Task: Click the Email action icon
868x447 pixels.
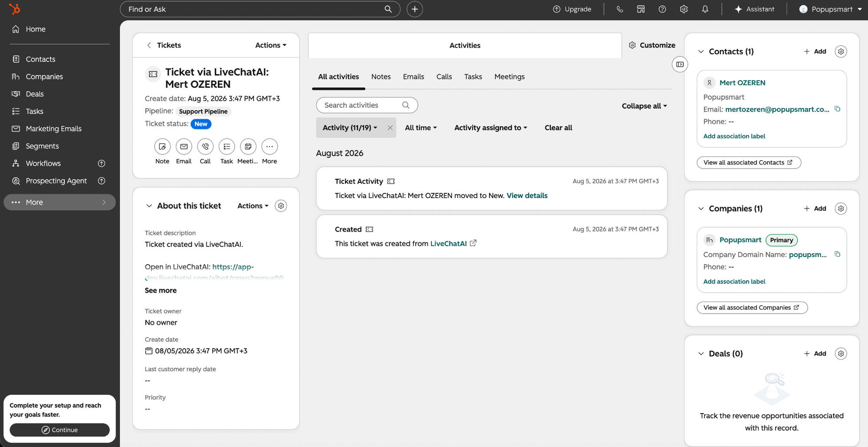Action: click(184, 147)
